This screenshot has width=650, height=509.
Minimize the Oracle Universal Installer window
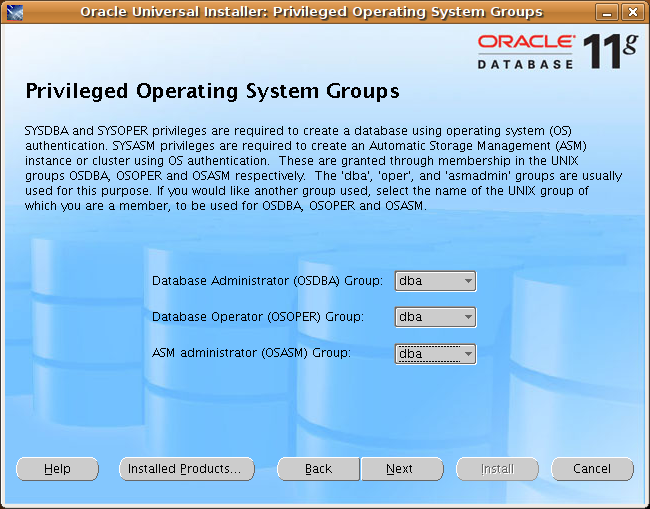tap(607, 12)
